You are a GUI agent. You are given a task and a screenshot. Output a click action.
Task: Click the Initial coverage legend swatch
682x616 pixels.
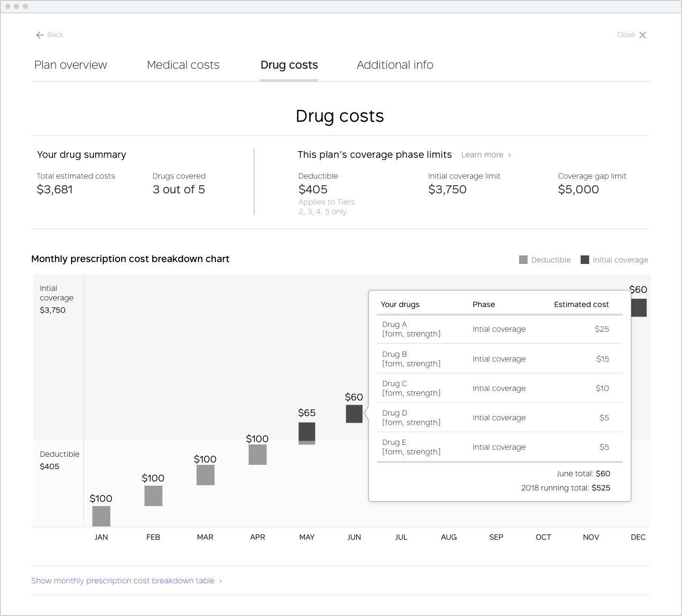click(x=585, y=260)
